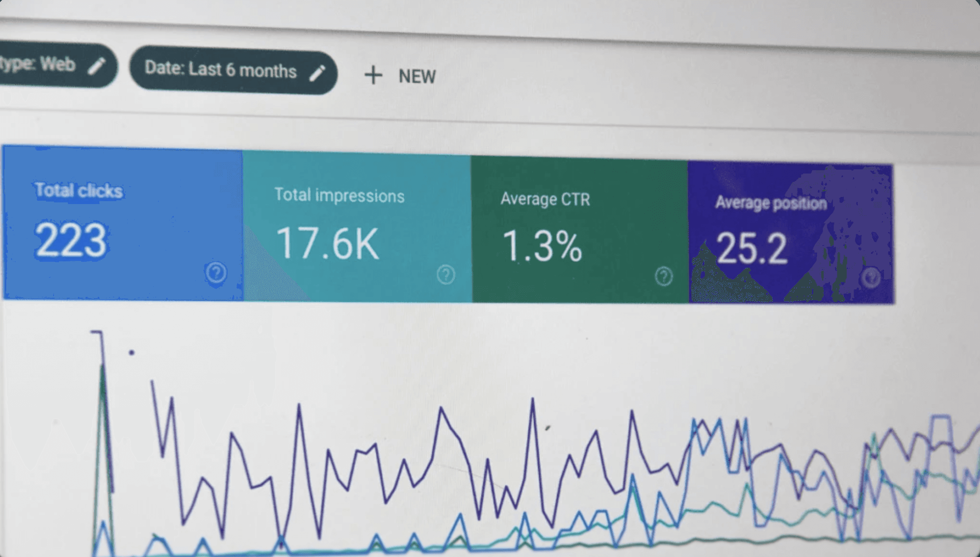
Task: Open help icon on Average position card
Action: click(871, 278)
